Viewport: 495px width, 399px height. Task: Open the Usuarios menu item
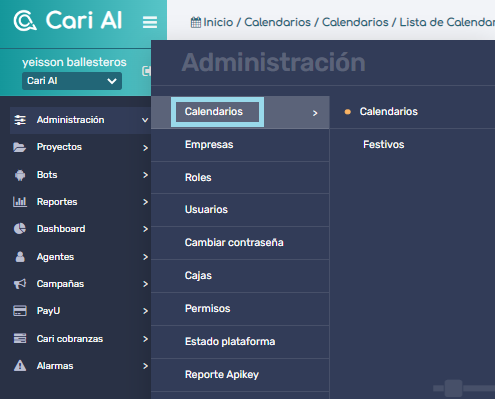pyautogui.click(x=240, y=210)
